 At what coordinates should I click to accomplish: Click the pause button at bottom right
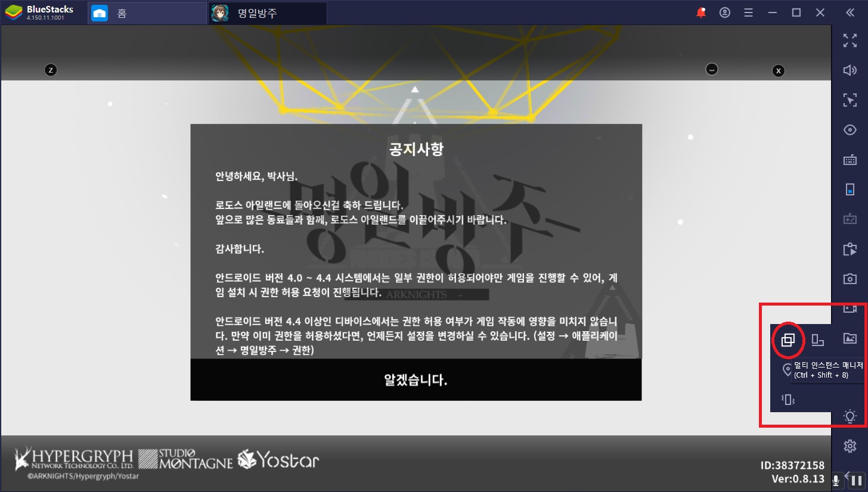point(856,479)
